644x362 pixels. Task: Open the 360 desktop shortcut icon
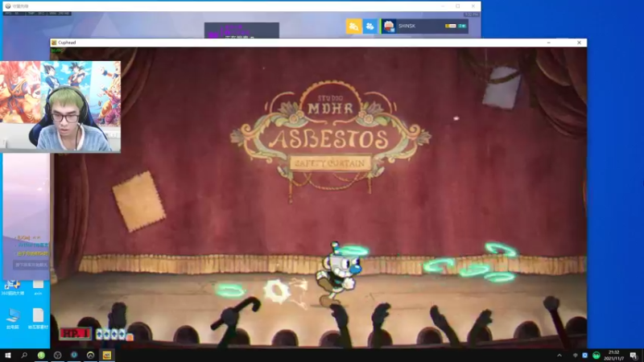point(12,285)
